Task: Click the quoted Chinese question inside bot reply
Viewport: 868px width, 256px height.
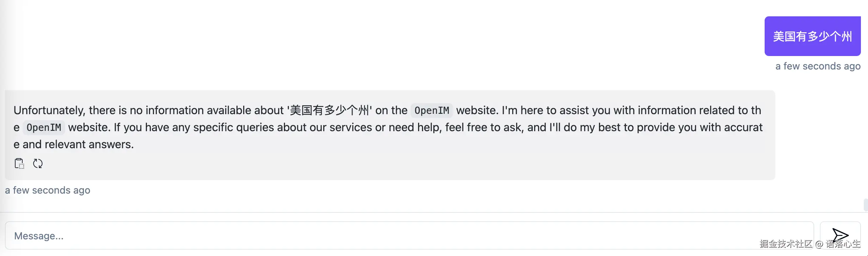Action: (329, 111)
